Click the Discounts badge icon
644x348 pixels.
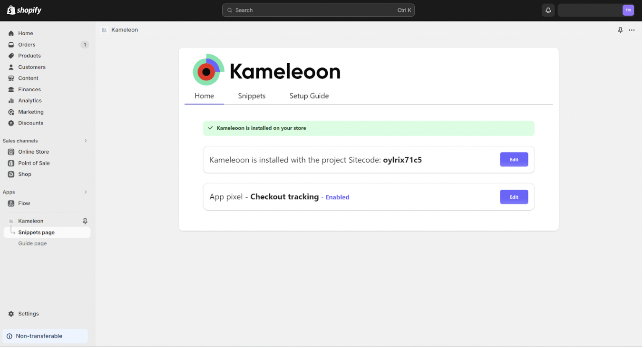point(11,123)
